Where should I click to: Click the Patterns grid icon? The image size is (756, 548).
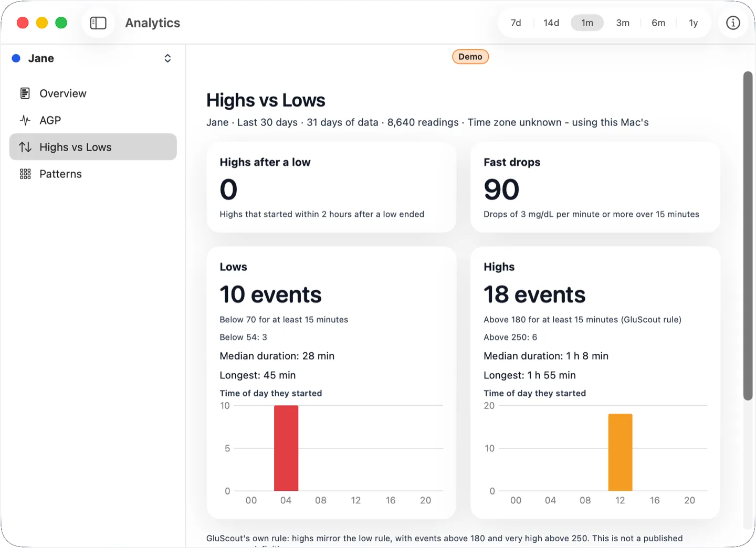[x=25, y=174]
